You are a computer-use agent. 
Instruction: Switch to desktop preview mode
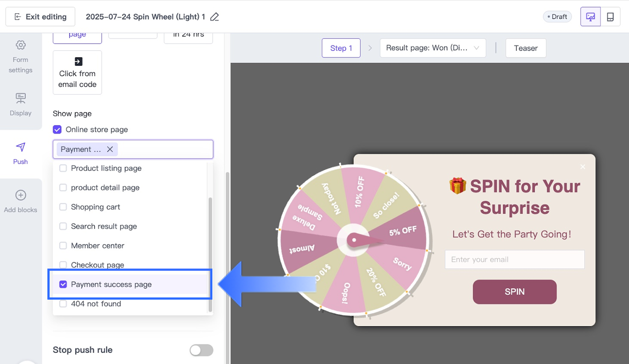click(590, 17)
